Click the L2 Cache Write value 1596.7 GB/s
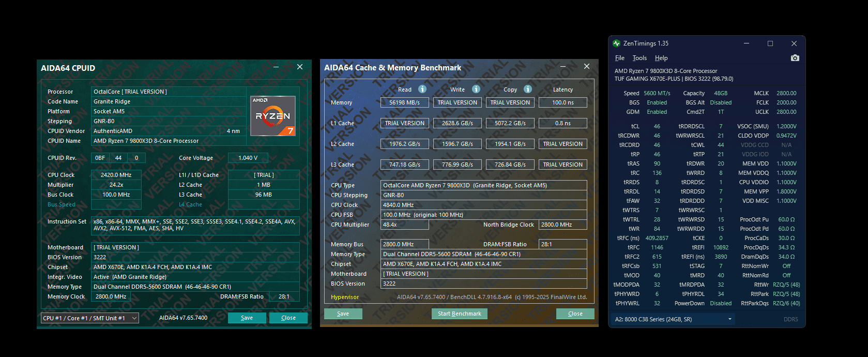The width and height of the screenshot is (868, 357). coord(458,144)
